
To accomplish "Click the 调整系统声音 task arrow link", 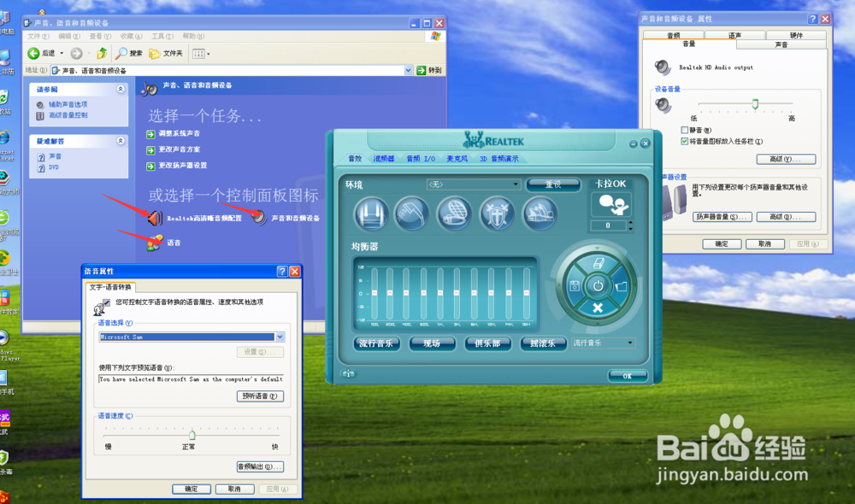I will (x=173, y=133).
